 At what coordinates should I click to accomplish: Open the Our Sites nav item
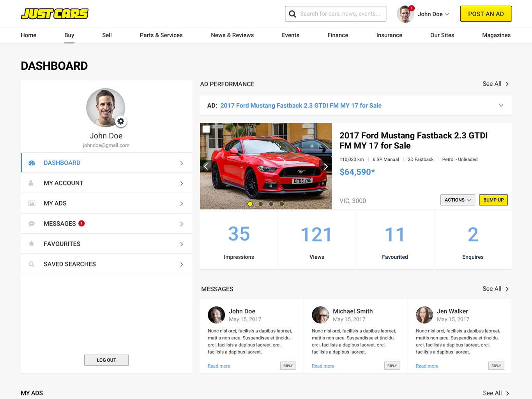(442, 35)
